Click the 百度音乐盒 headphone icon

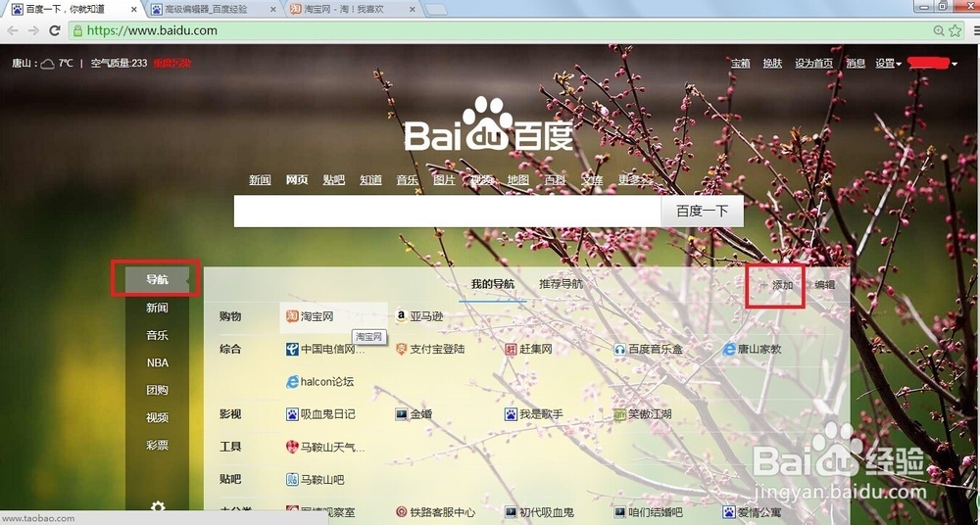pos(620,349)
